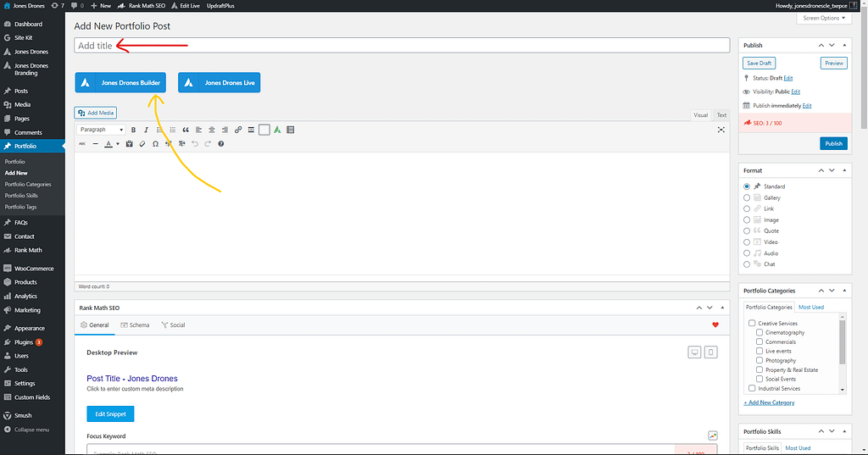Show desktop preview in Rank Math
The width and height of the screenshot is (868, 455).
point(694,352)
